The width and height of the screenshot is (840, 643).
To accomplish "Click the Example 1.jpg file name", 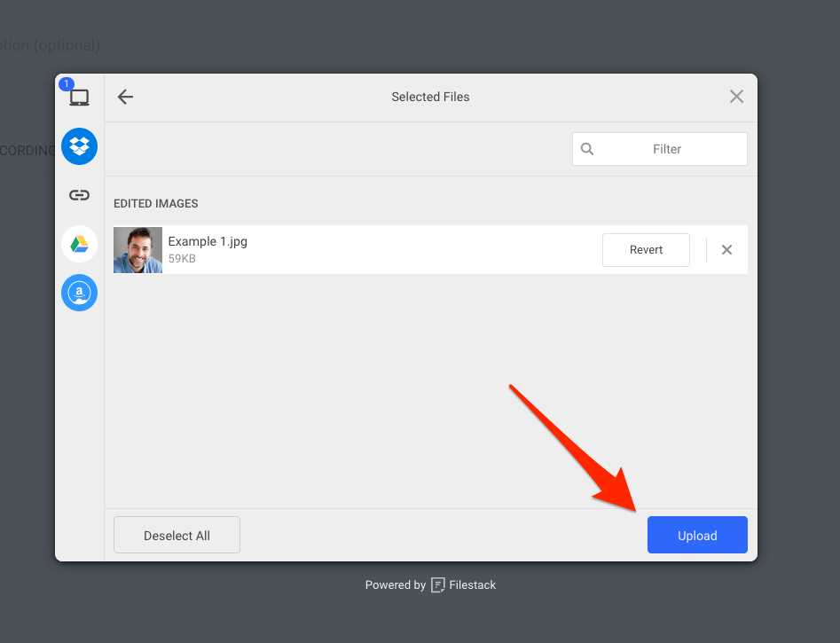I will tap(208, 241).
